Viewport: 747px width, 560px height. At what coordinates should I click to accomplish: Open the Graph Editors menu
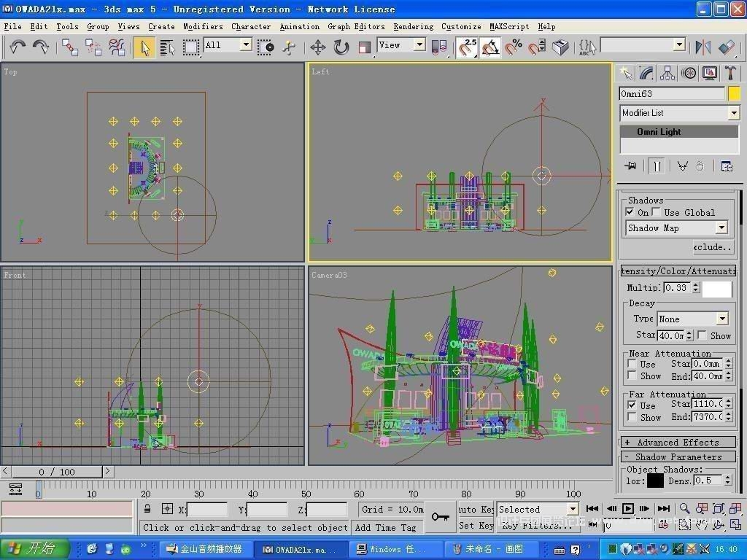click(356, 27)
